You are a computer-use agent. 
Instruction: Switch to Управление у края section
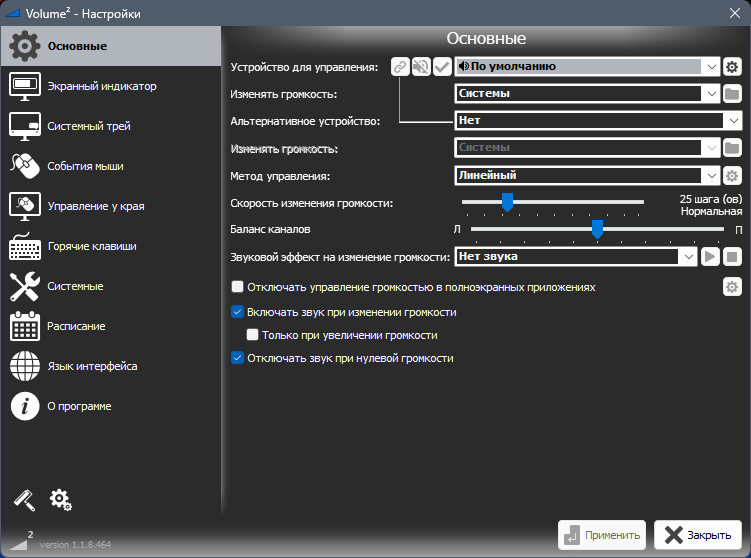(111, 206)
